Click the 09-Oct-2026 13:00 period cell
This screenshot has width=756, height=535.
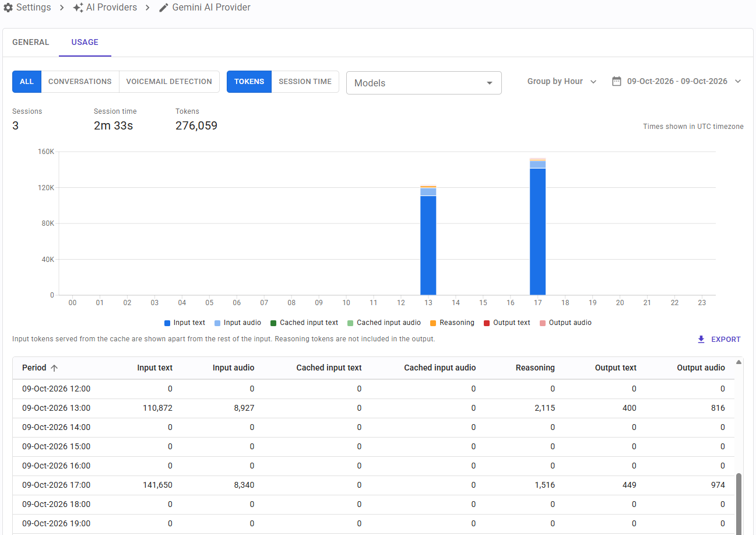[x=57, y=408]
